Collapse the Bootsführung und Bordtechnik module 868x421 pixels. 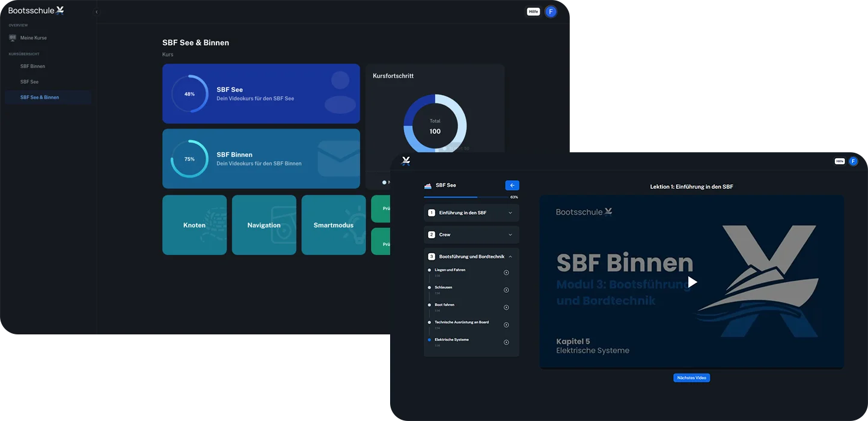click(510, 257)
